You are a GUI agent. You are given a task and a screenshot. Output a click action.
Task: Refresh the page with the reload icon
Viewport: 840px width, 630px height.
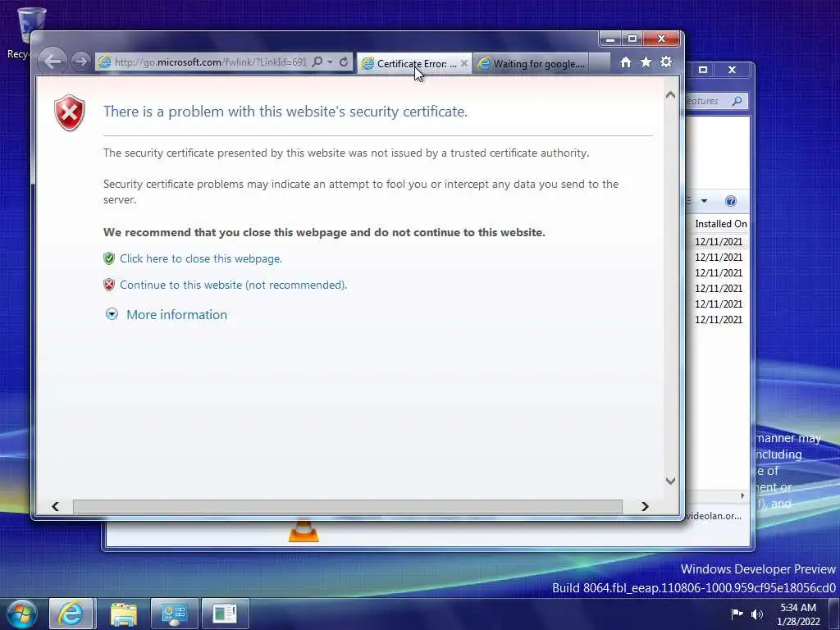344,62
